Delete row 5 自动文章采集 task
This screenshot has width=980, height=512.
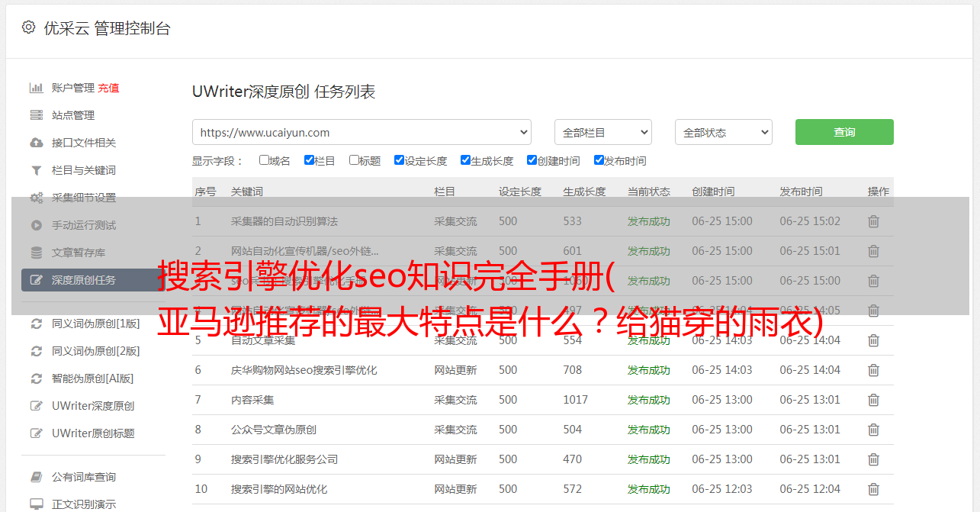(874, 340)
